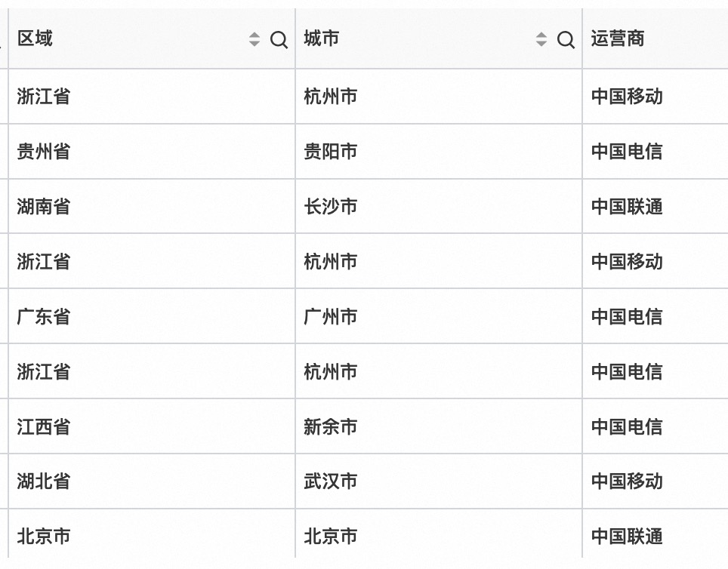This screenshot has width=728, height=569.
Task: Sort the 城市 column using sort arrows
Action: click(x=541, y=39)
